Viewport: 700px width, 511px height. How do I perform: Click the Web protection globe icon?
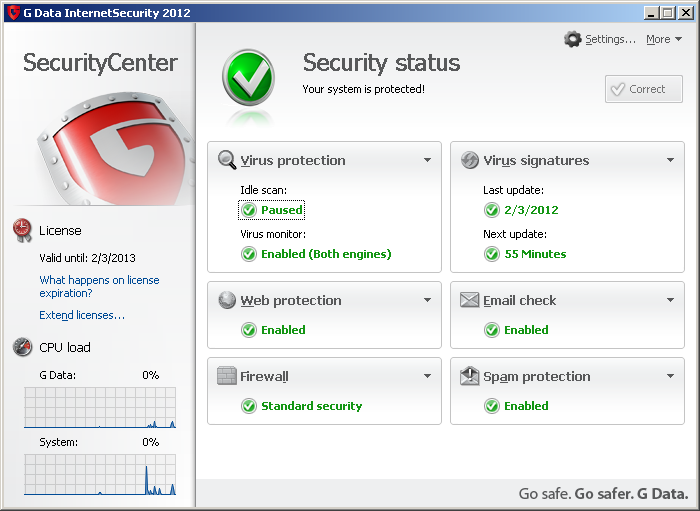tap(227, 300)
